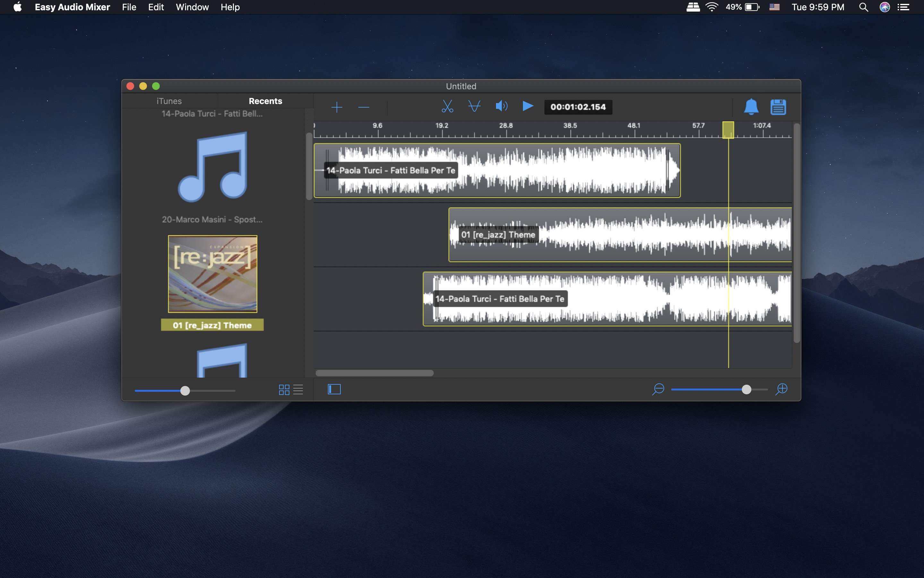924x578 pixels.
Task: Open the Apple menu
Action: [x=17, y=7]
